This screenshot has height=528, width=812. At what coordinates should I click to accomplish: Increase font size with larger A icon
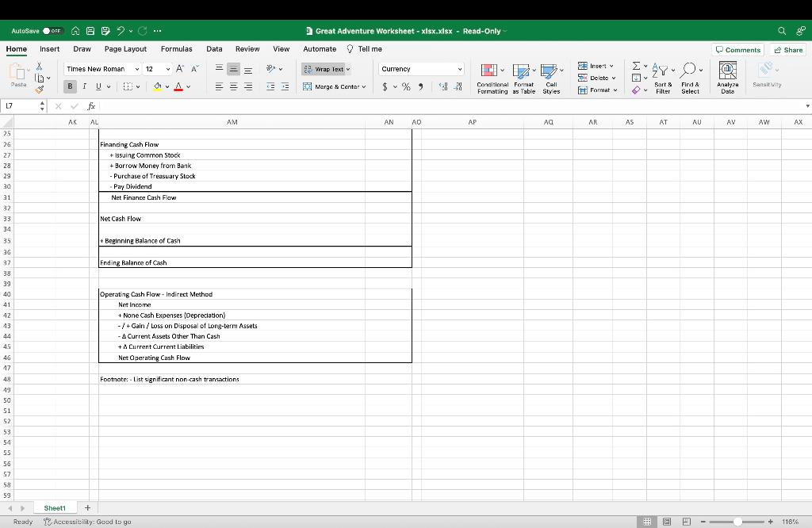coord(180,69)
